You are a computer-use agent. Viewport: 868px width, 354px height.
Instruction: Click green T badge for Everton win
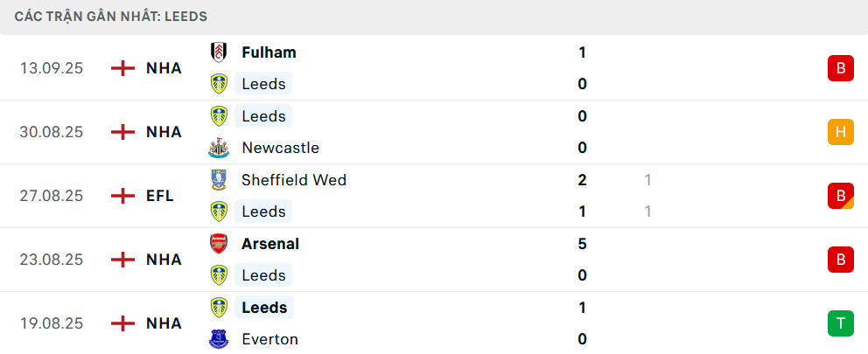pos(840,323)
